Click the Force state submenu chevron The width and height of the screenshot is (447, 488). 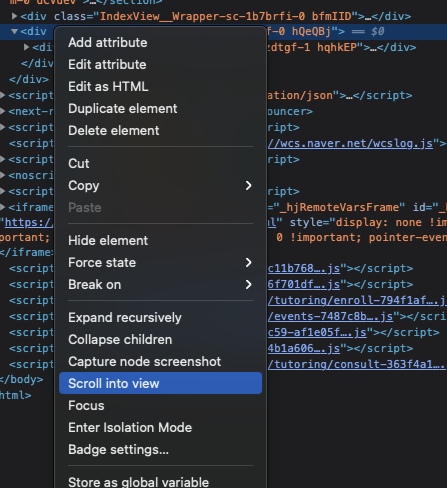248,263
